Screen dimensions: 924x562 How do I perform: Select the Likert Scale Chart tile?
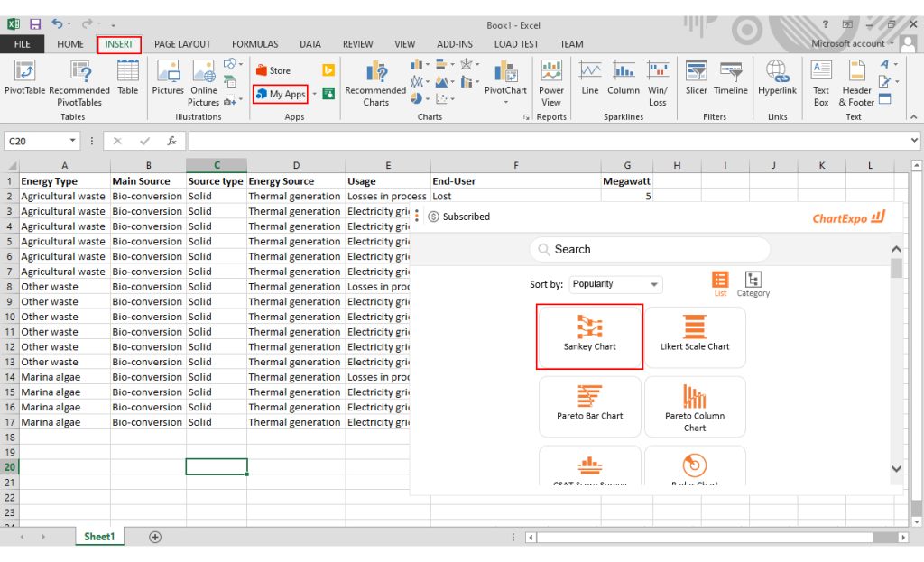point(695,336)
